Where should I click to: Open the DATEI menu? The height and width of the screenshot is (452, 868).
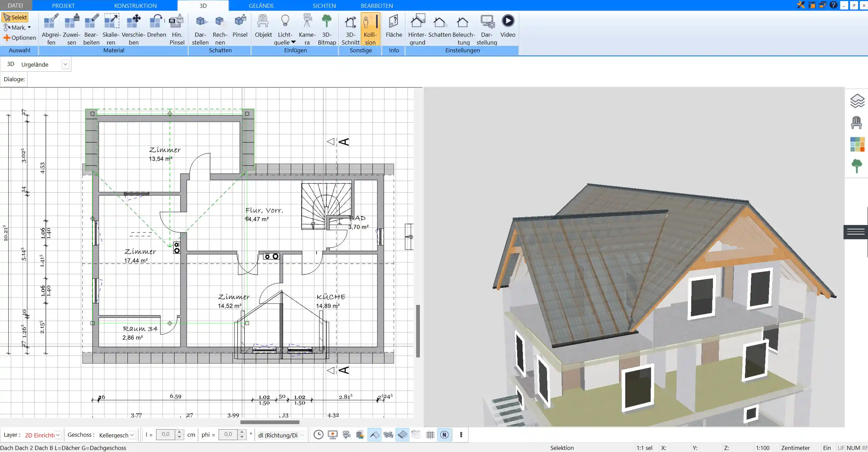15,5
